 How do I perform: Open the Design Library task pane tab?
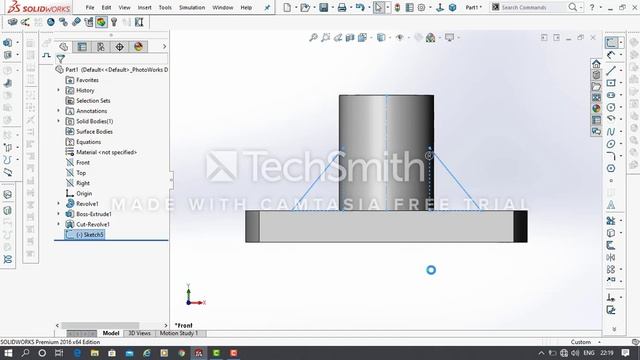[596, 75]
